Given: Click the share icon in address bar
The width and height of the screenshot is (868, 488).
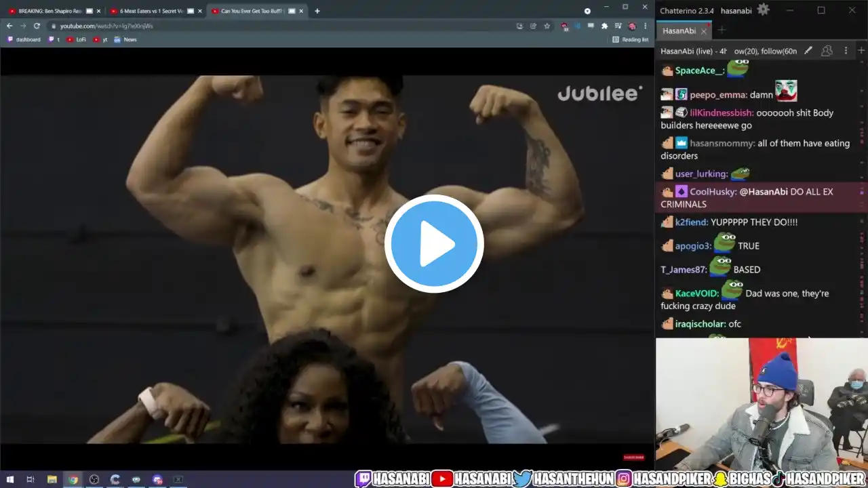Looking at the screenshot, I should click(533, 26).
